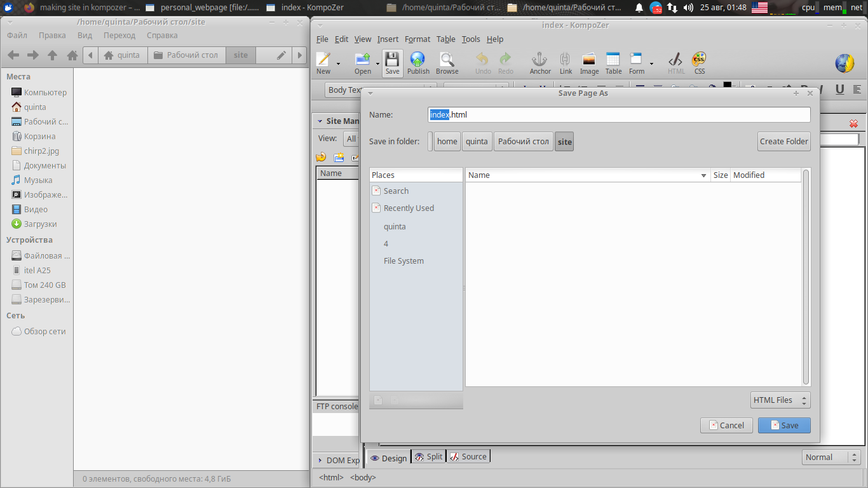Open the Insert menu

[388, 39]
